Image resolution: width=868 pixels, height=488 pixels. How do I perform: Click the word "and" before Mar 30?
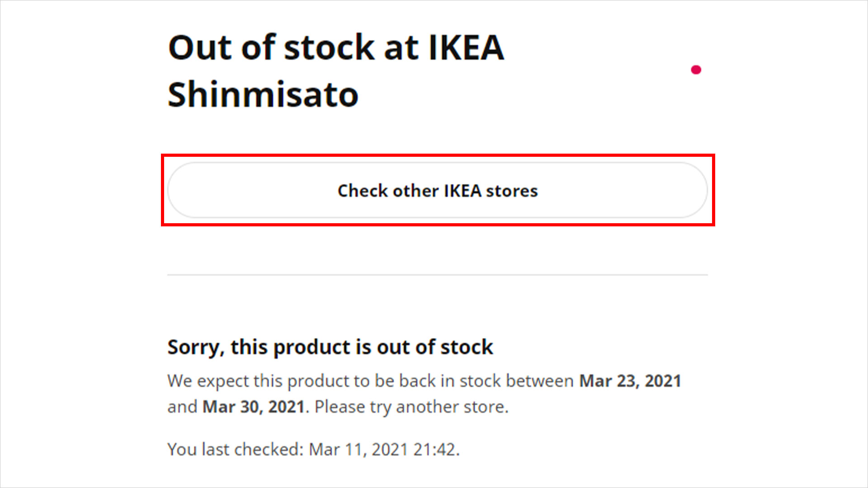tap(182, 407)
